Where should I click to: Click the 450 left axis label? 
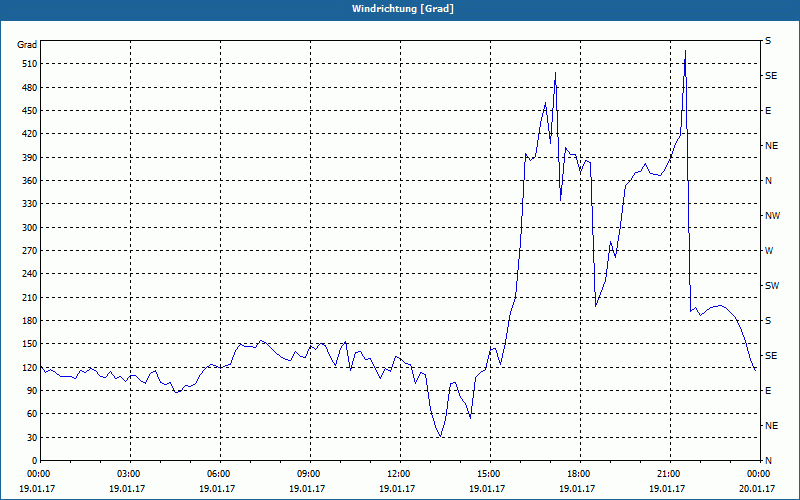coord(30,111)
